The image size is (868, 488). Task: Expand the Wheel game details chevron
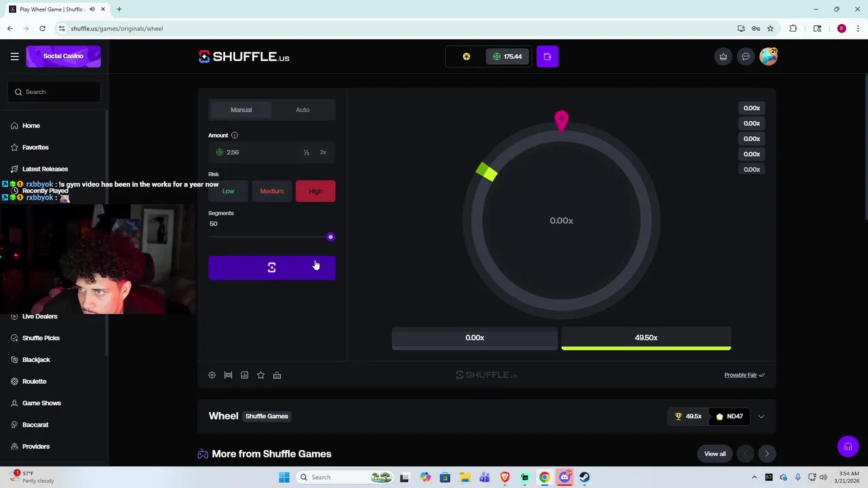(761, 417)
